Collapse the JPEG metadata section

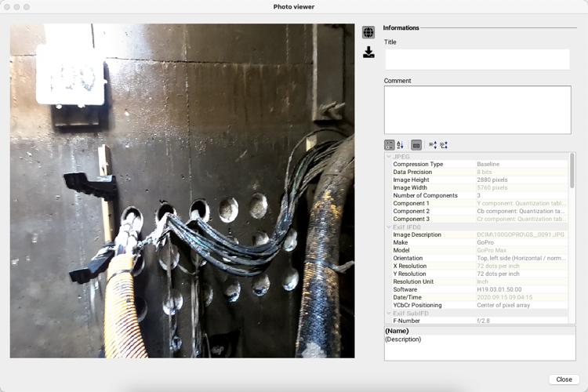coord(389,157)
